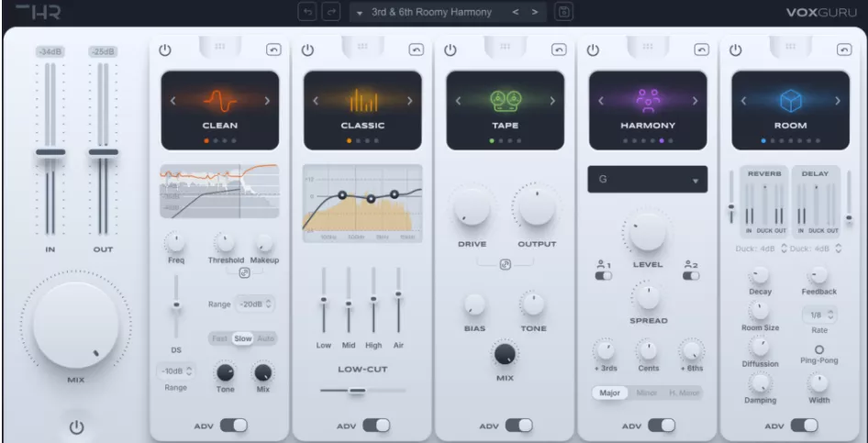Select the Auto compressor speed
This screenshot has width=868, height=443.
(x=266, y=338)
